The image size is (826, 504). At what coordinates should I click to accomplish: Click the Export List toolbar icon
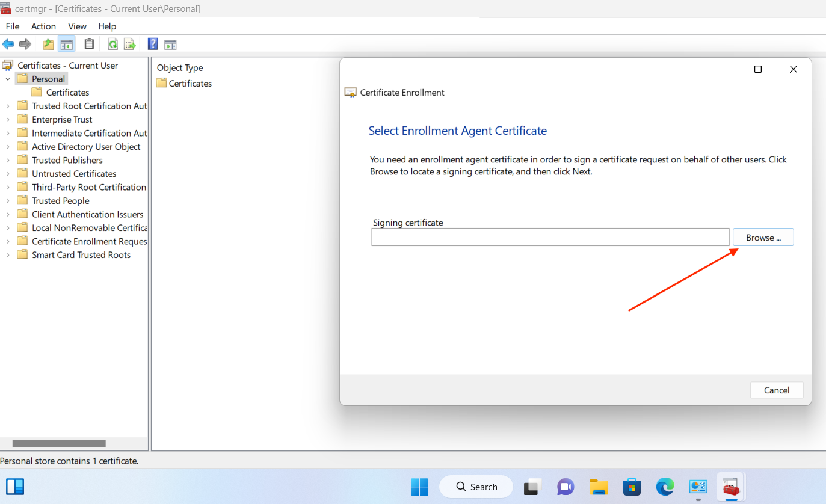pyautogui.click(x=129, y=44)
